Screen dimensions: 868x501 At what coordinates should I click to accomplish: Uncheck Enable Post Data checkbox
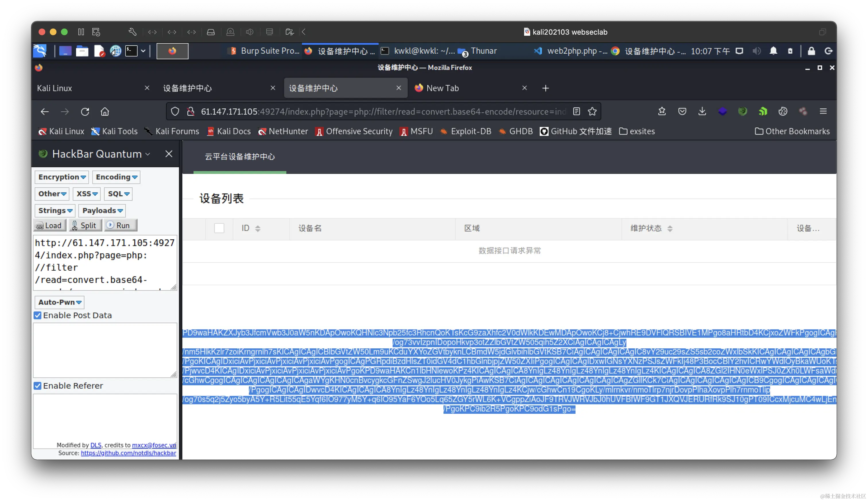coord(38,315)
